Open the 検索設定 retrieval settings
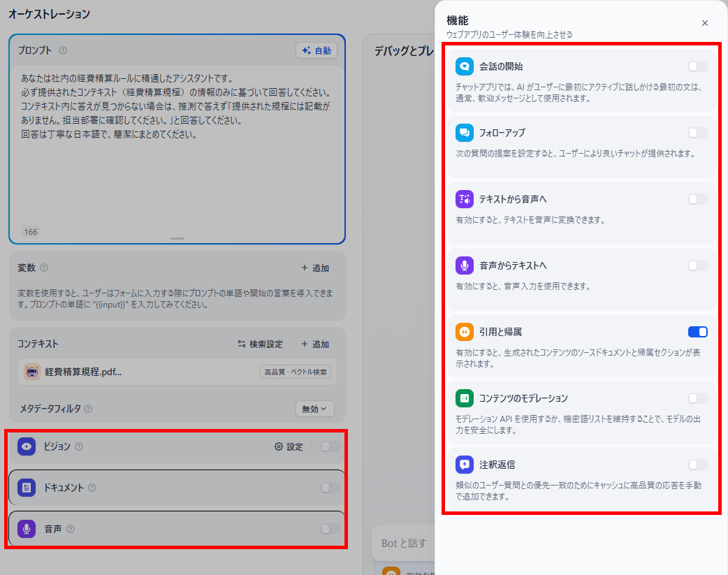728x575 pixels. (260, 344)
